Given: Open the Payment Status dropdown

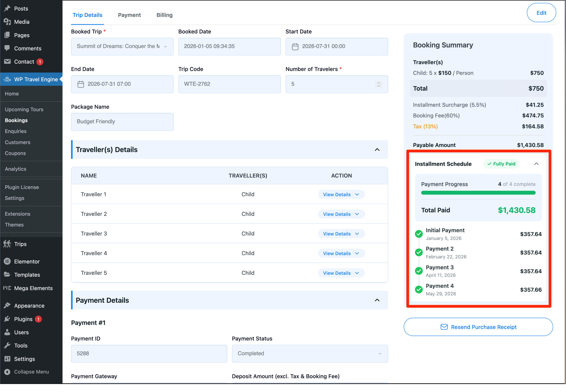Looking at the screenshot, I should point(310,353).
